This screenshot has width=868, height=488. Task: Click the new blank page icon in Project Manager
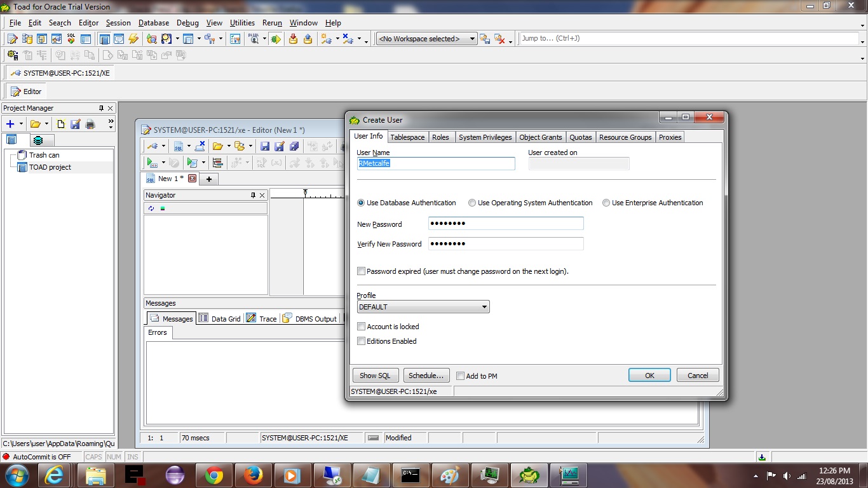click(x=61, y=124)
